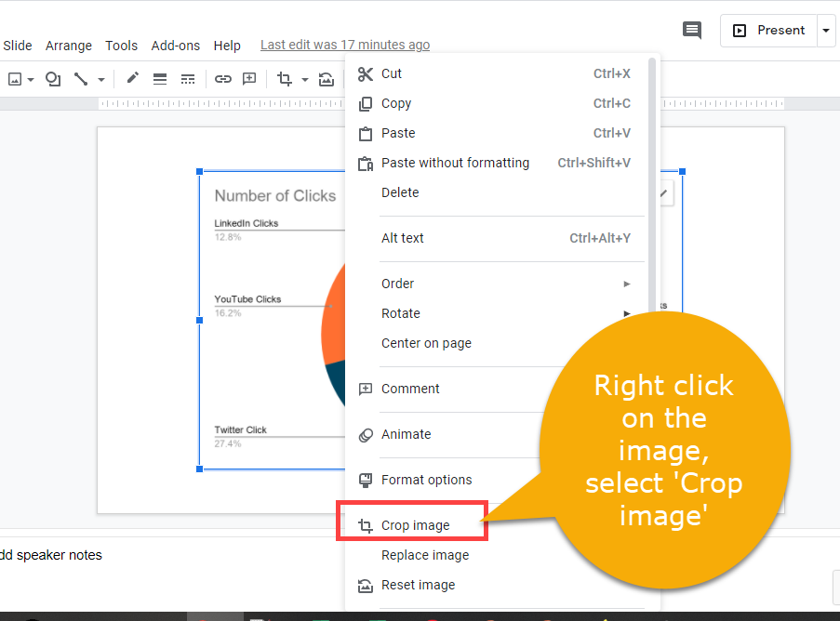Click the top-left image resize handle
This screenshot has width=840, height=621.
click(x=200, y=171)
